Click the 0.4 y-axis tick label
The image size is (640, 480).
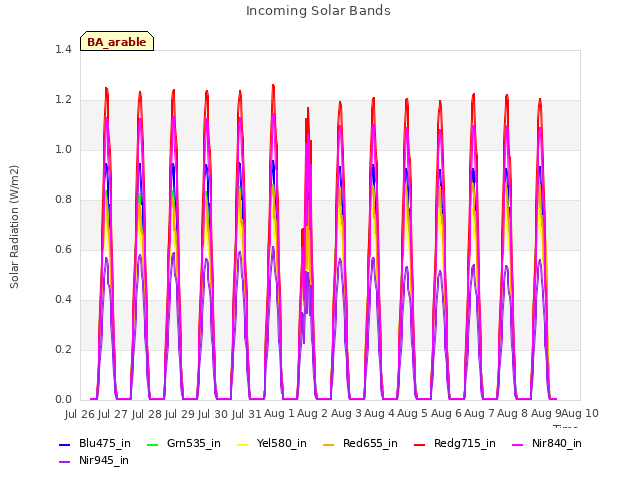63,300
